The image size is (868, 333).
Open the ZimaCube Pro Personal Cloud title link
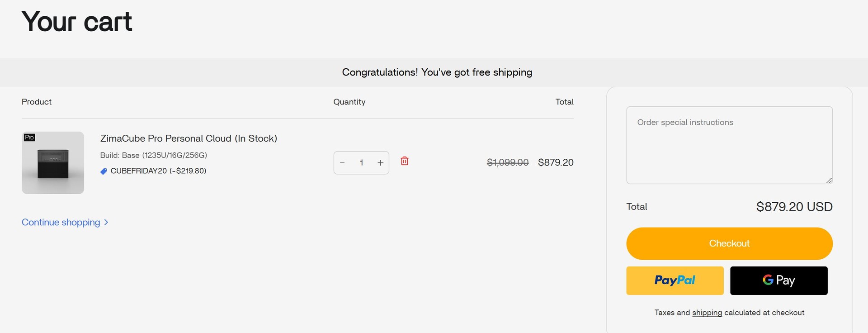coord(189,138)
